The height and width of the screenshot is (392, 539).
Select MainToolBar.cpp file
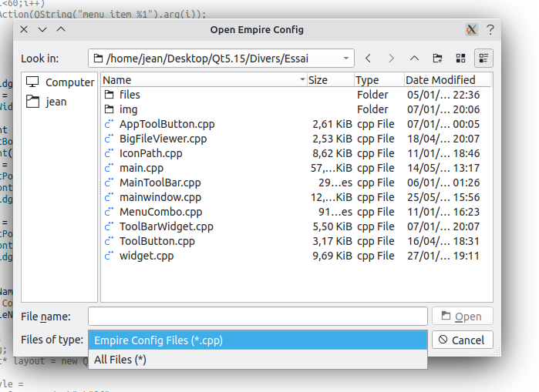click(160, 183)
